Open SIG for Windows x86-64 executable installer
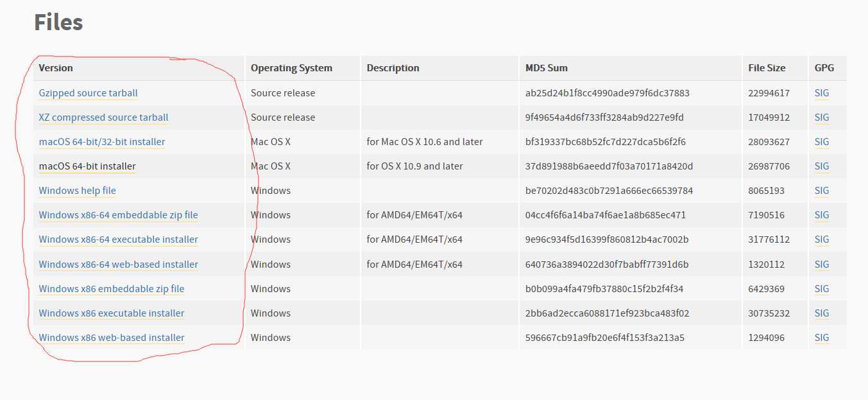Image resolution: width=868 pixels, height=400 pixels. [821, 239]
